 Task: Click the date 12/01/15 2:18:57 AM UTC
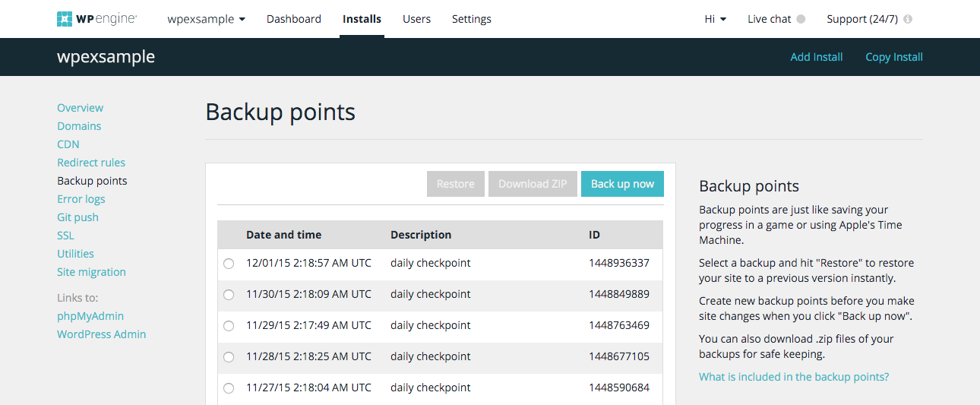click(308, 263)
